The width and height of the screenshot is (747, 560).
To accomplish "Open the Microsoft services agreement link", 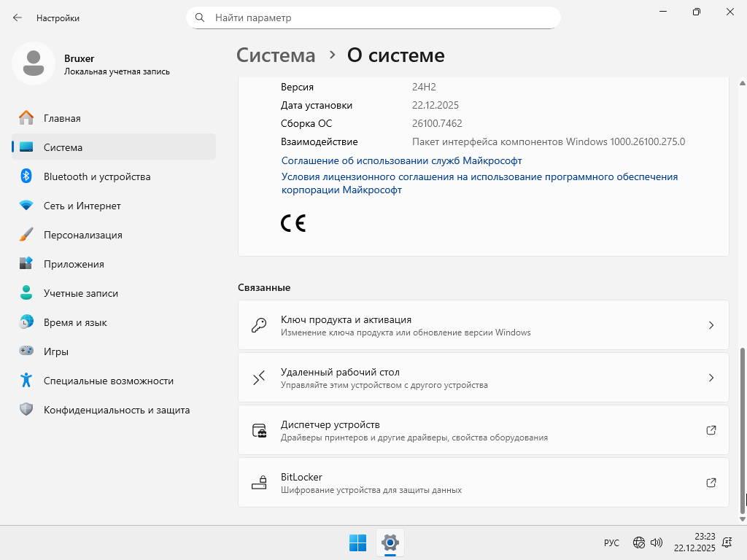I will [x=401, y=160].
